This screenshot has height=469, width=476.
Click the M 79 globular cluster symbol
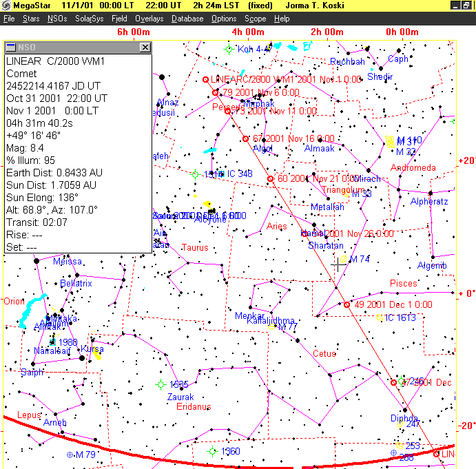(x=70, y=455)
